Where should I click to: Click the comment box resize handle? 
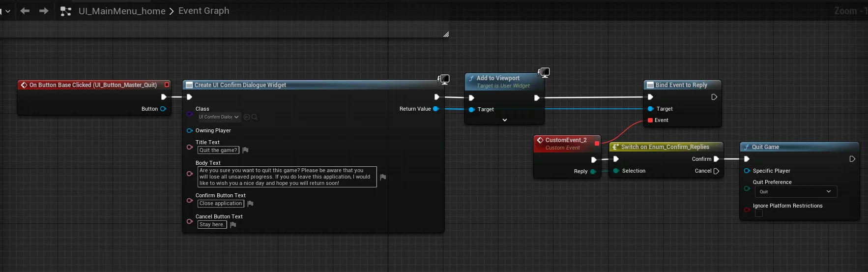pos(446,34)
